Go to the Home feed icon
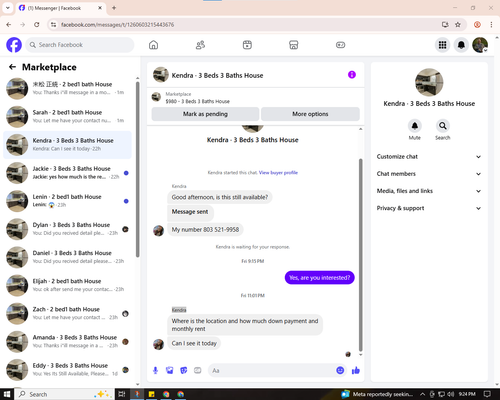The image size is (500, 400). point(153,45)
